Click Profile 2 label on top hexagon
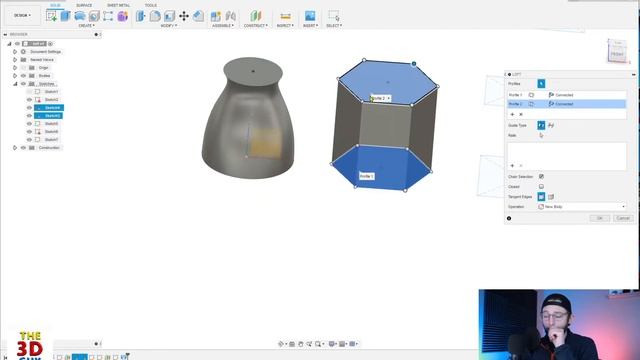Viewport: 640px width, 360px height. click(380, 98)
